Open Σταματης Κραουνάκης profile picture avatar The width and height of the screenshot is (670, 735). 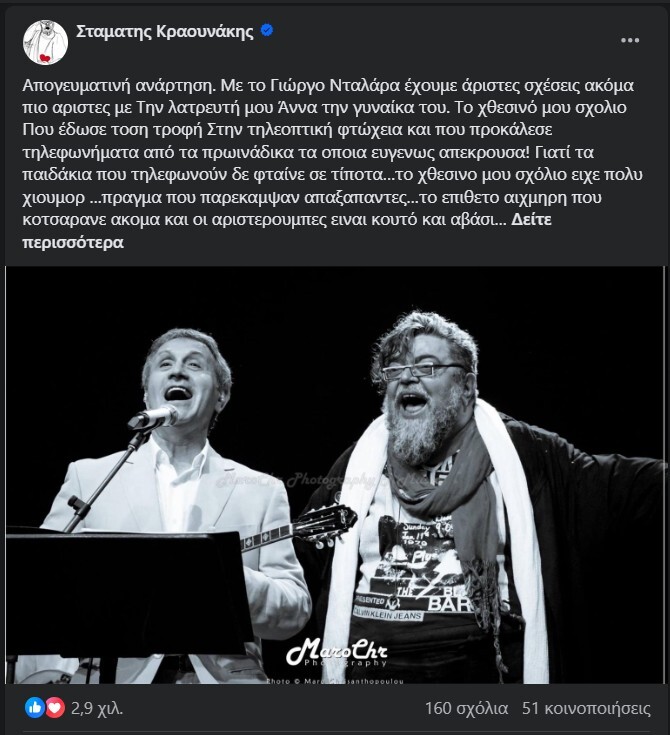tap(45, 42)
